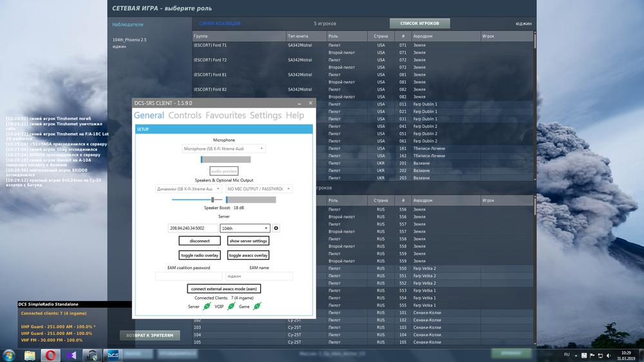Select slot 161 Тбилиси-Лочини row
This screenshot has height=362, width=644.
pyautogui.click(x=424, y=148)
